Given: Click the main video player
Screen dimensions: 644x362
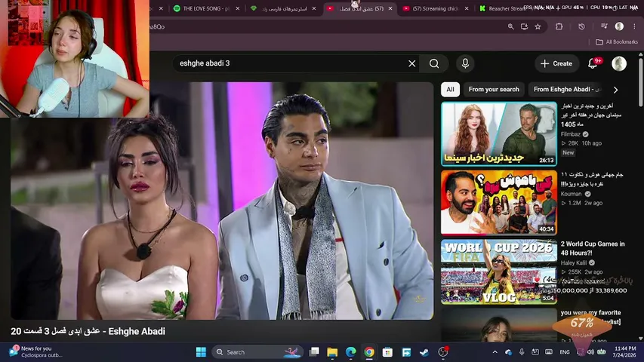Looking at the screenshot, I should coord(222,201).
